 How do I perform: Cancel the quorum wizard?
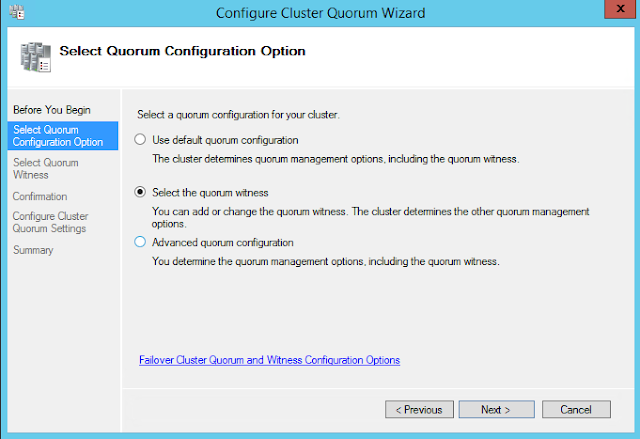[576, 409]
